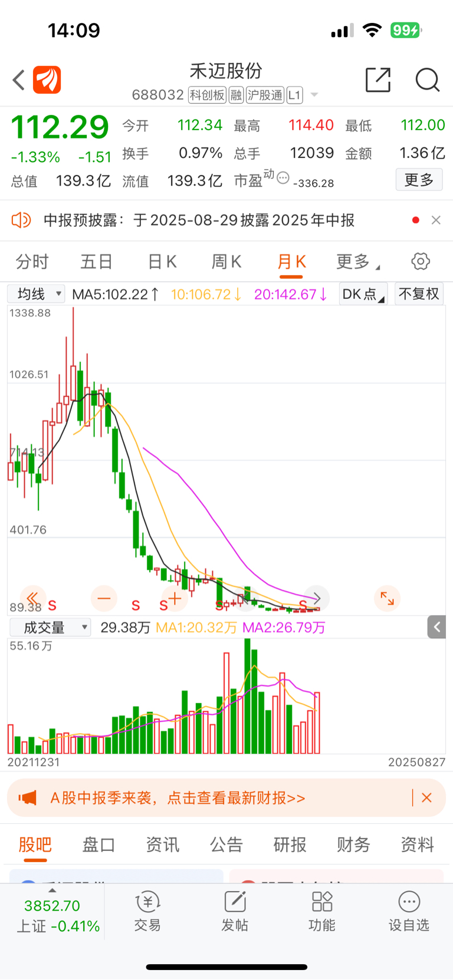Switch to 分时 chart tab
453x980 pixels.
pyautogui.click(x=32, y=262)
